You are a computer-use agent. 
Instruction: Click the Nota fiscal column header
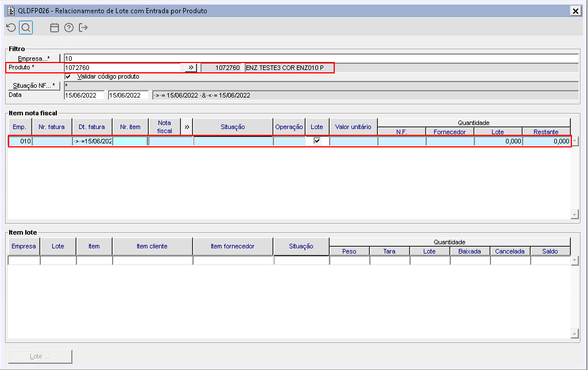coord(165,127)
